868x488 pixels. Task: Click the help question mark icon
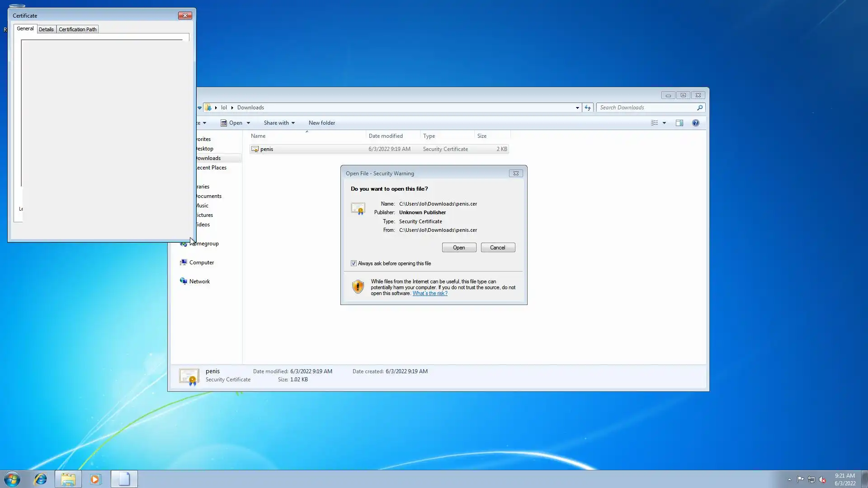pyautogui.click(x=695, y=123)
